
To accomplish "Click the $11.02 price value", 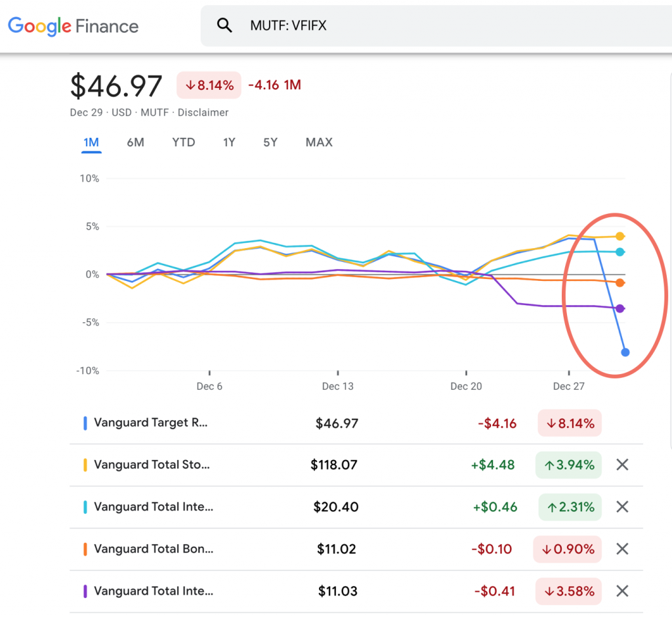I will coord(337,549).
